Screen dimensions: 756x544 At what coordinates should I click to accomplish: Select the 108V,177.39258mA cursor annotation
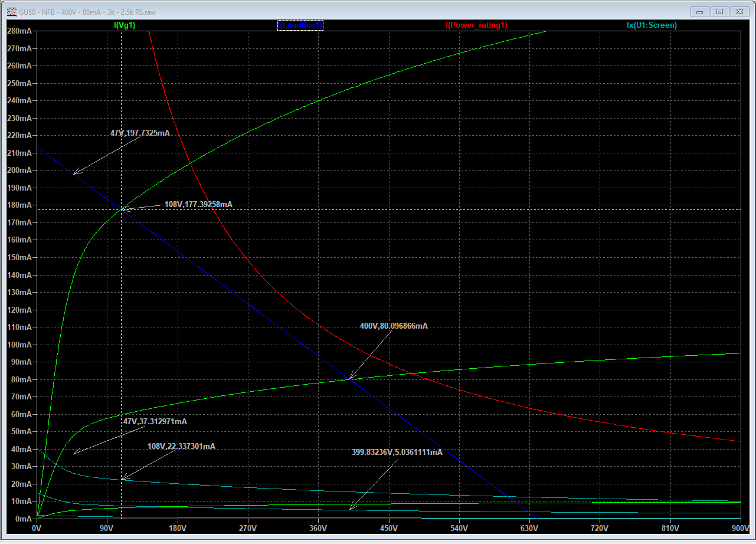(x=198, y=204)
